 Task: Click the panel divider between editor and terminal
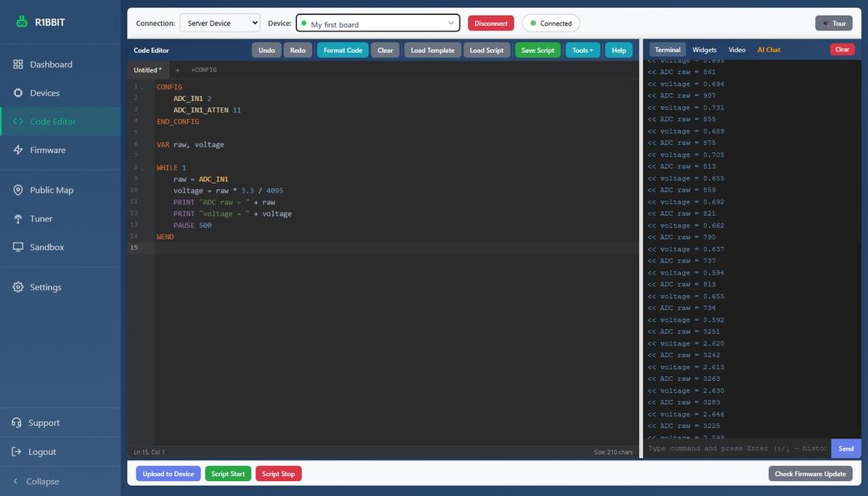pyautogui.click(x=642, y=249)
